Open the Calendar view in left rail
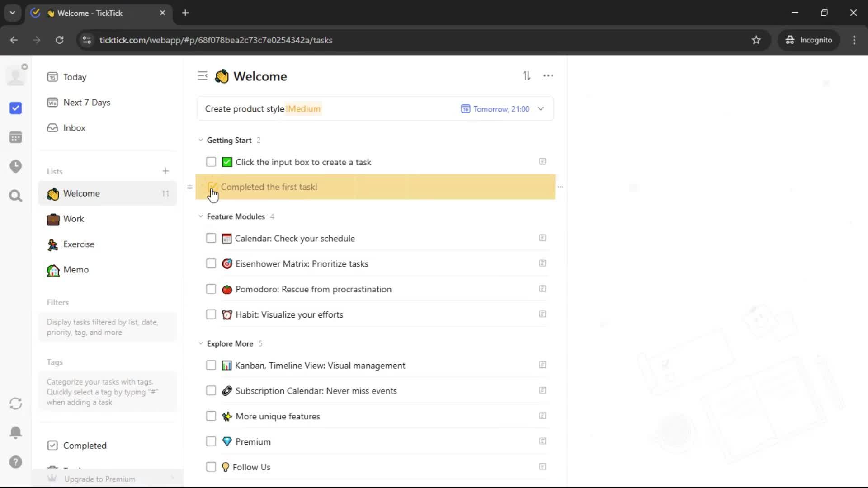This screenshot has height=488, width=868. point(15,137)
